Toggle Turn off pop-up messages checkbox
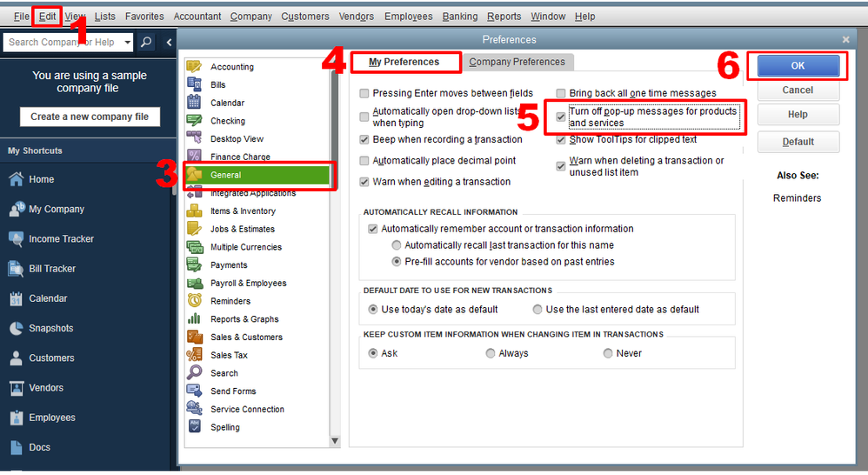 pos(561,117)
